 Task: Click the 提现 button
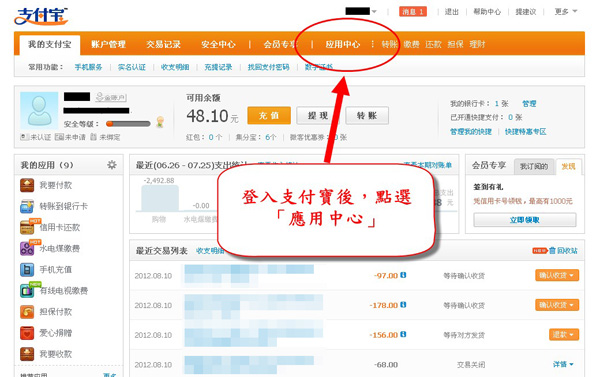click(x=318, y=116)
